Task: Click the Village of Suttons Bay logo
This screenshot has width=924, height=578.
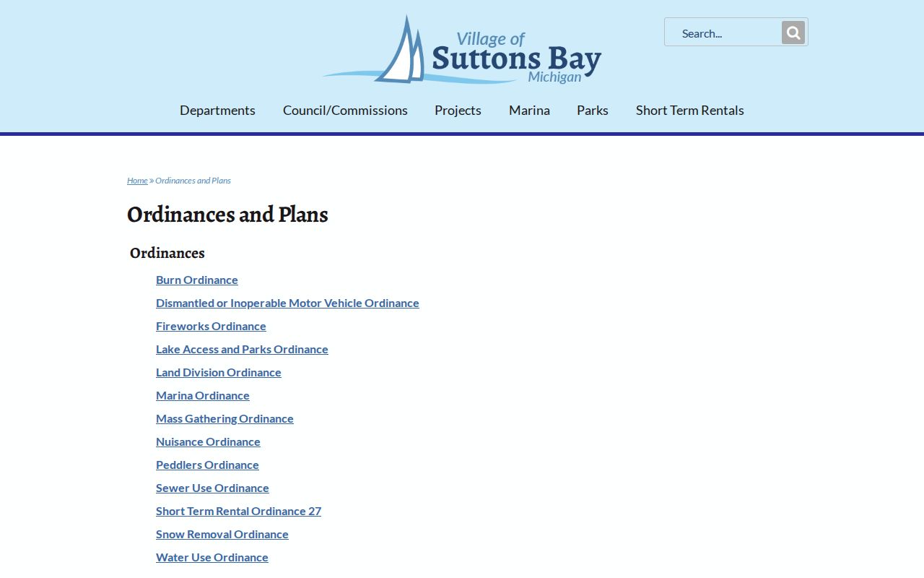Action: tap(462, 50)
